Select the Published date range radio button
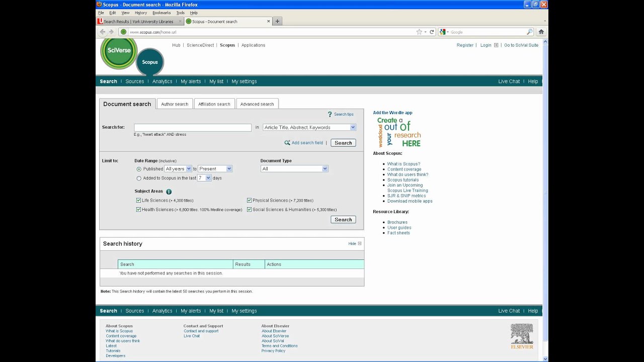 (139, 169)
